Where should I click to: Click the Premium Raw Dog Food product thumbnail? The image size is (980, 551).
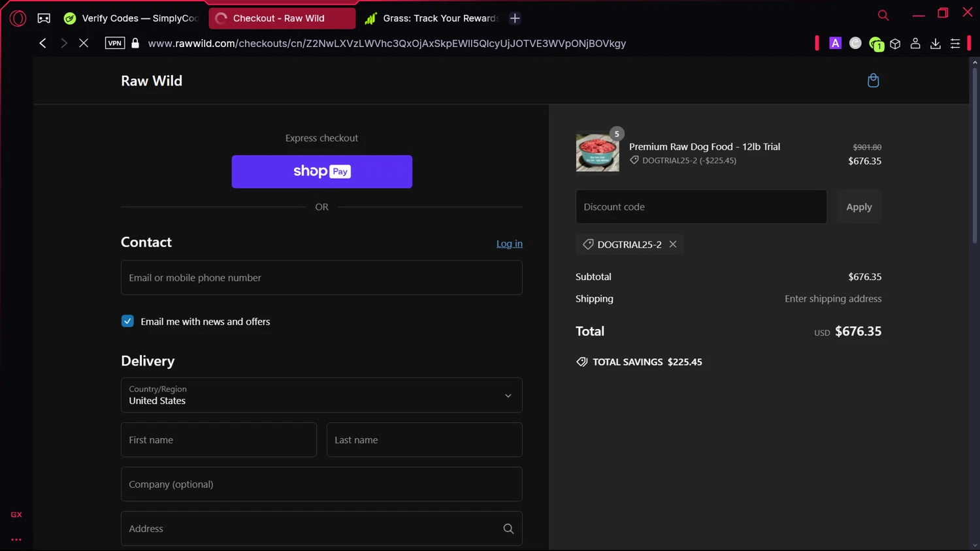point(597,153)
